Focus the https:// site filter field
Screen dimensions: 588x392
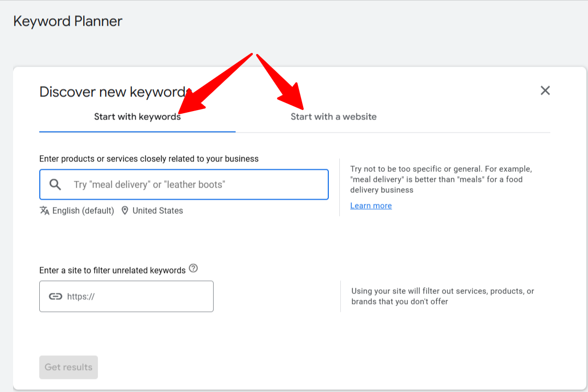point(126,296)
